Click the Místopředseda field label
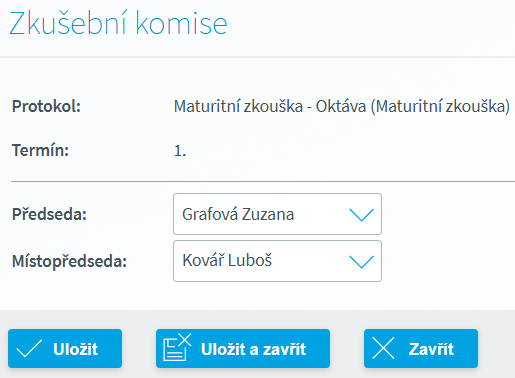Screen dimensions: 515x378 pos(69,261)
